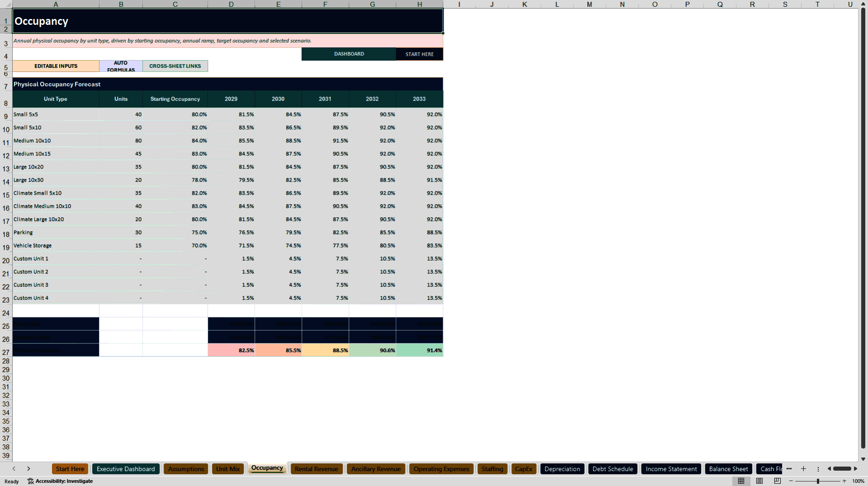Viewport: 868px width, 486px height.
Task: Click the CROSS-SHEET LINKS legend cell
Action: point(175,66)
